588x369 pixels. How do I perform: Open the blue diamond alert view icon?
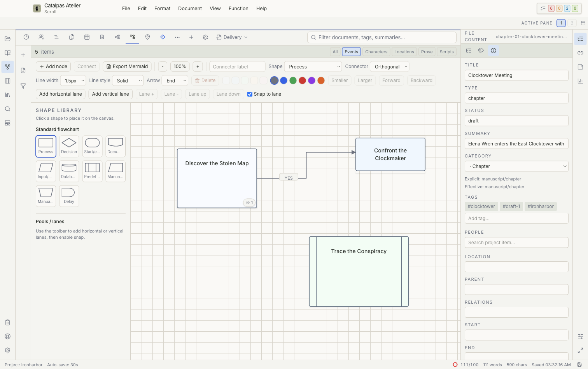(x=163, y=37)
